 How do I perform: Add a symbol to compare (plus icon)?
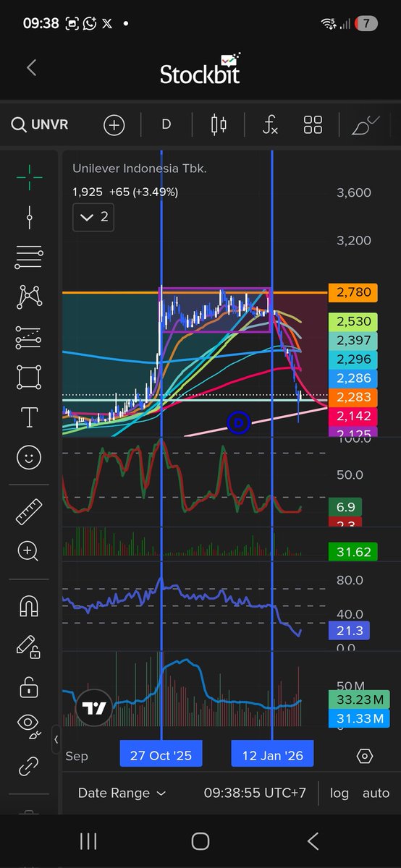coord(114,125)
